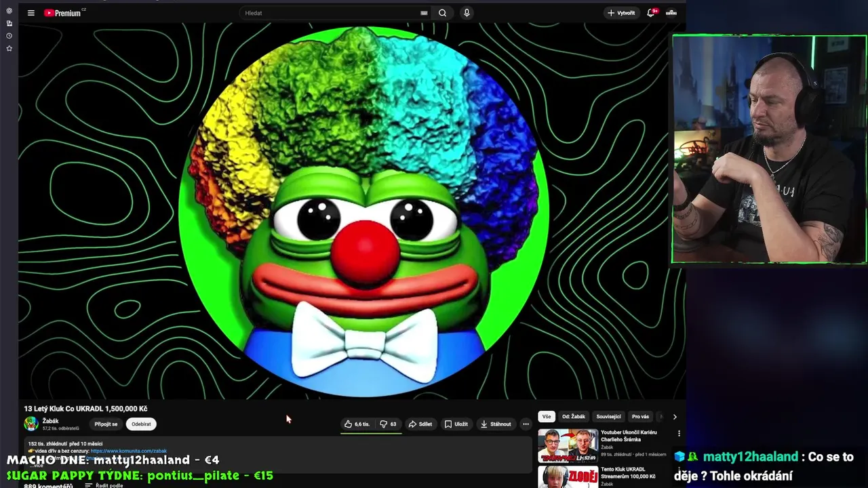Image resolution: width=868 pixels, height=488 pixels.
Task: Click the Stáhnout download button
Action: (x=495, y=424)
